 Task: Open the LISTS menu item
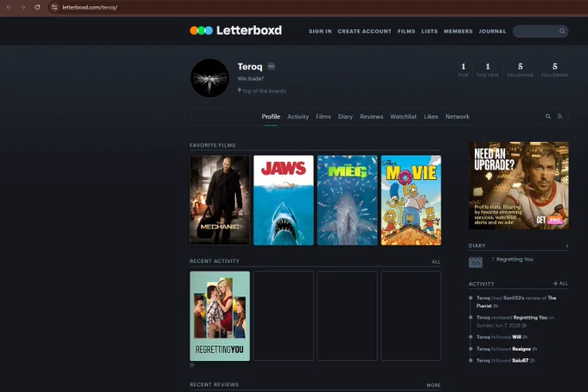(430, 31)
